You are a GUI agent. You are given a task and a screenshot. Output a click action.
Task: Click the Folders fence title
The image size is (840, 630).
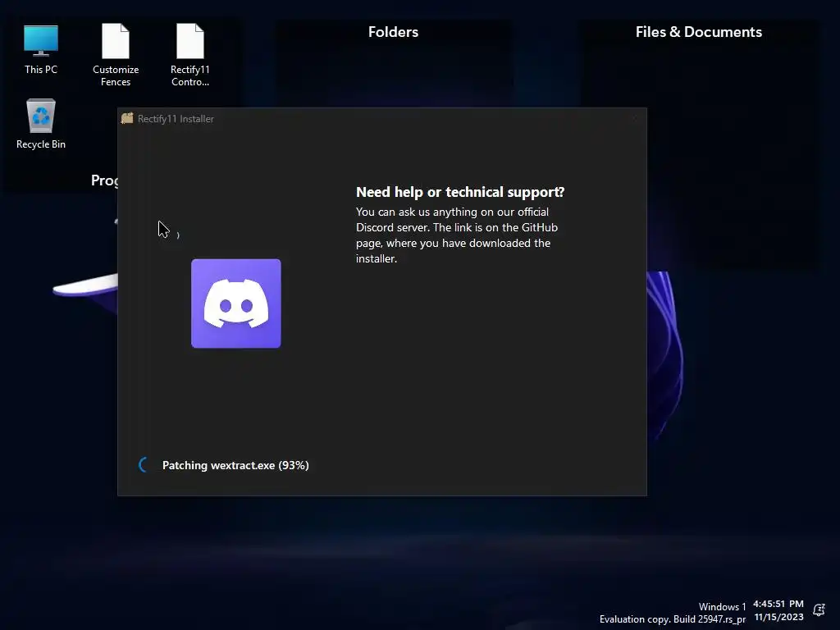393,32
